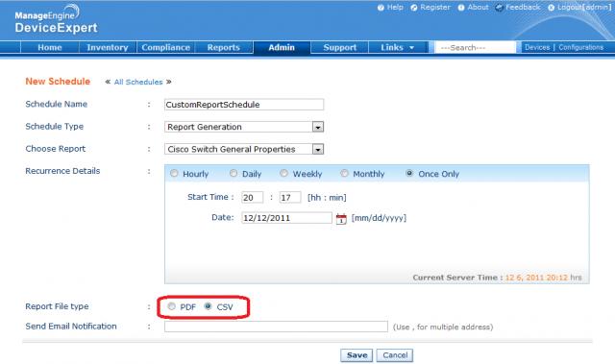Expand the Schedule Type dropdown
This screenshot has height=364, width=615.
[x=318, y=127]
